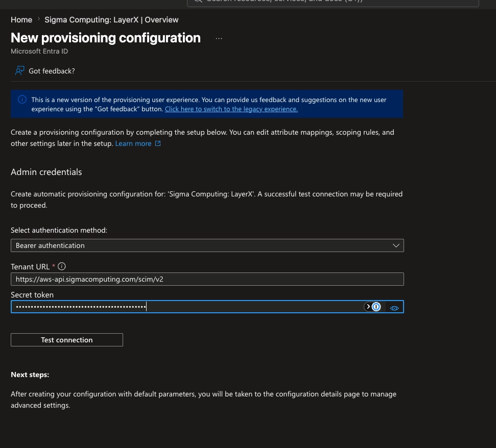
Task: Click the Test connection button
Action: pyautogui.click(x=67, y=340)
